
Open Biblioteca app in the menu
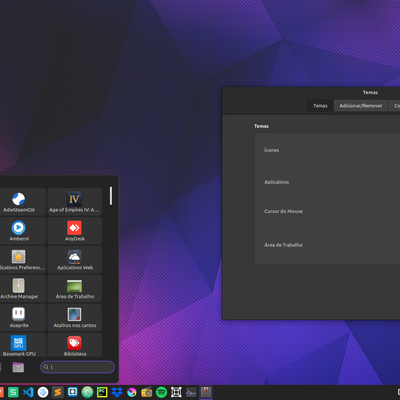[74, 345]
